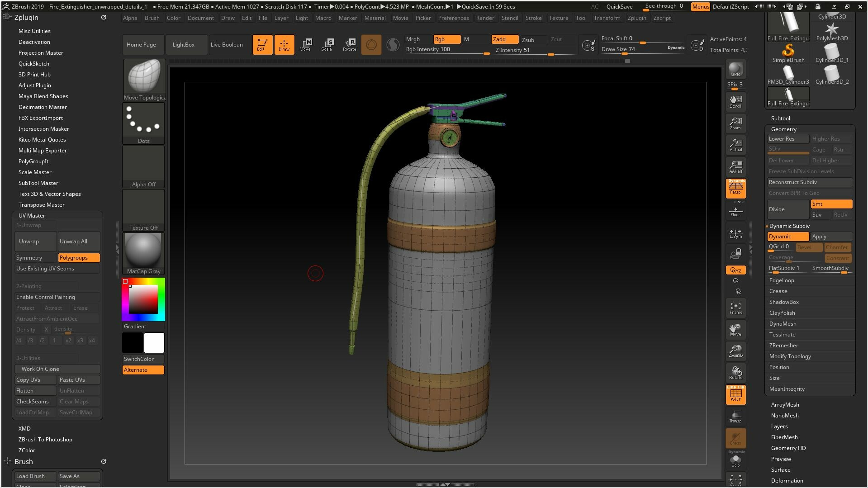The width and height of the screenshot is (868, 488).
Task: Open the MatCap Gray material selector
Action: (143, 254)
